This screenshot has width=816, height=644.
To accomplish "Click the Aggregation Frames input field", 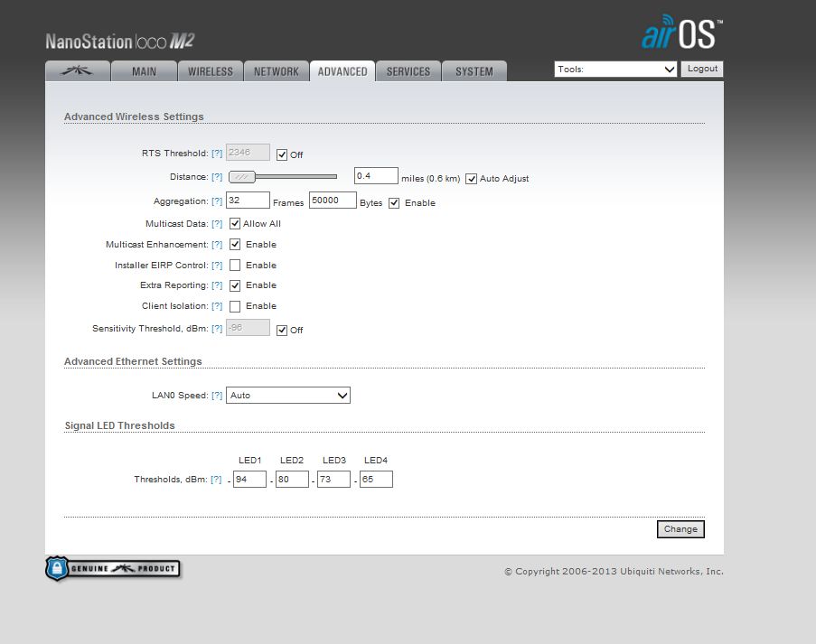I will click(x=248, y=201).
